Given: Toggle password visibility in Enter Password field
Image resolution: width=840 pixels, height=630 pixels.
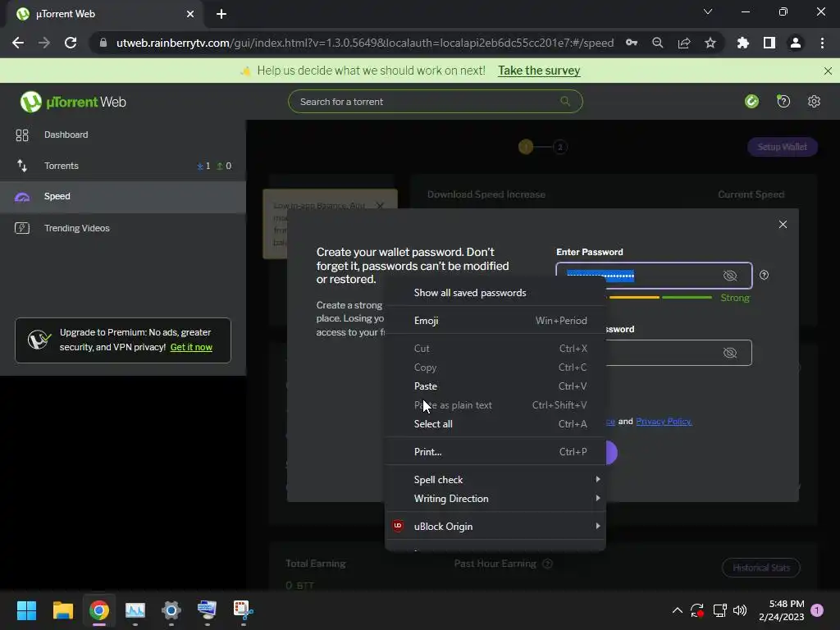Looking at the screenshot, I should coord(729,276).
